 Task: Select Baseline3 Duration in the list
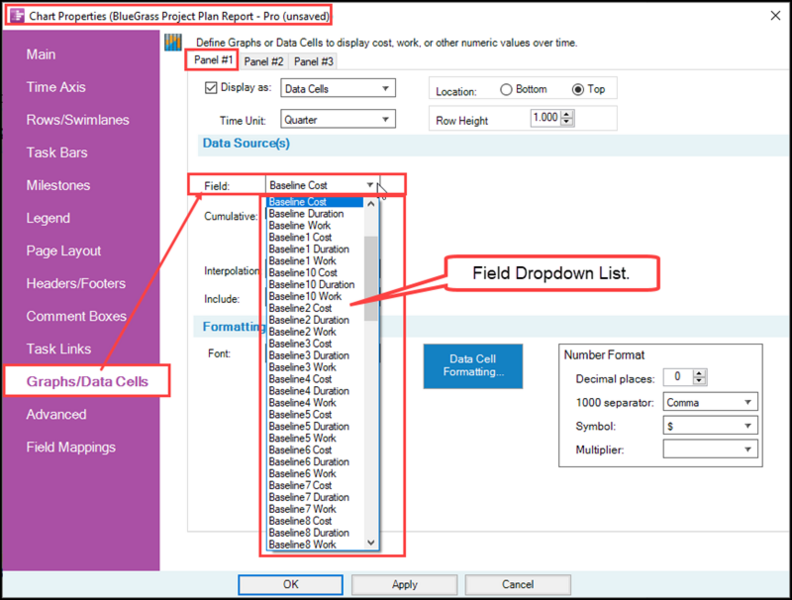314,355
